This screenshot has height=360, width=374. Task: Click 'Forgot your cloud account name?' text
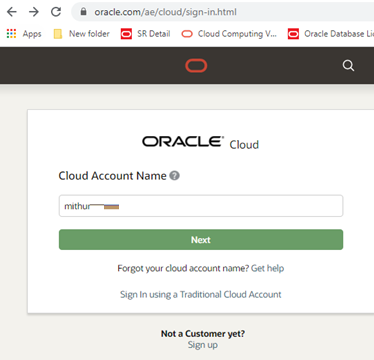[x=183, y=268]
